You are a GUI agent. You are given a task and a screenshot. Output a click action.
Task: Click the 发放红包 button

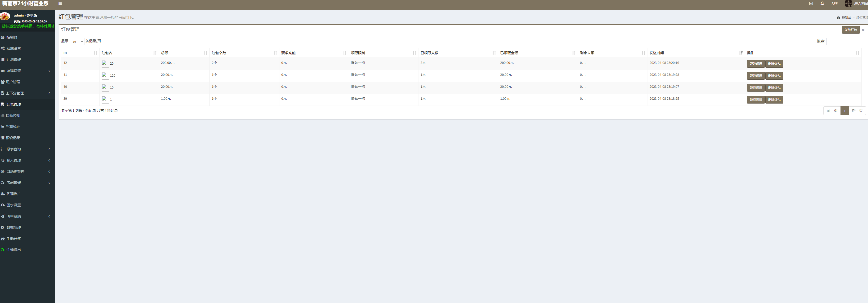pyautogui.click(x=850, y=30)
